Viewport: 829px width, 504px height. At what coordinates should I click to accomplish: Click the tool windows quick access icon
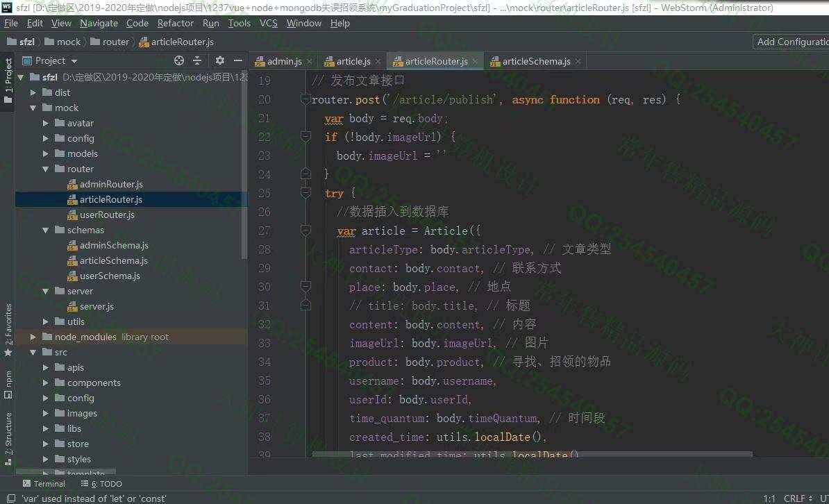[x=10, y=498]
